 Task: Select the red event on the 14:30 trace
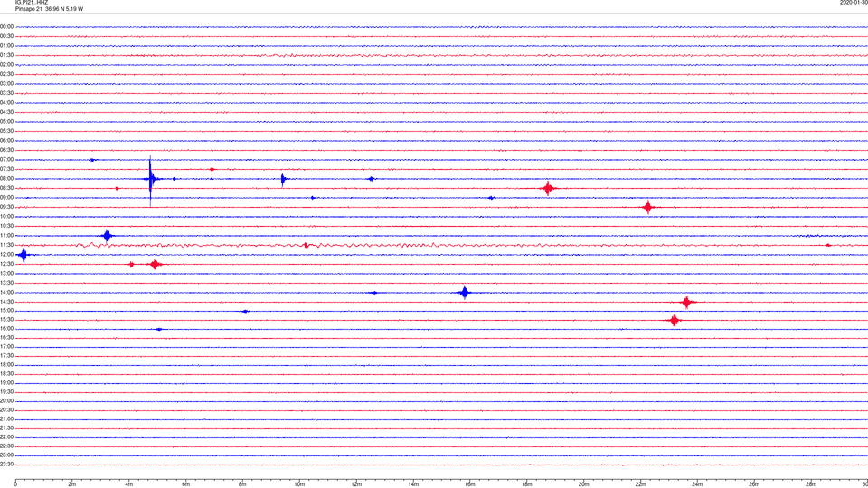click(x=687, y=302)
